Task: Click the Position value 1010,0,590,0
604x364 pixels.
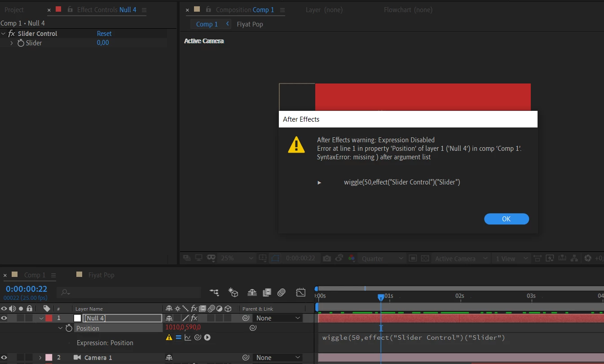Action: (183, 328)
